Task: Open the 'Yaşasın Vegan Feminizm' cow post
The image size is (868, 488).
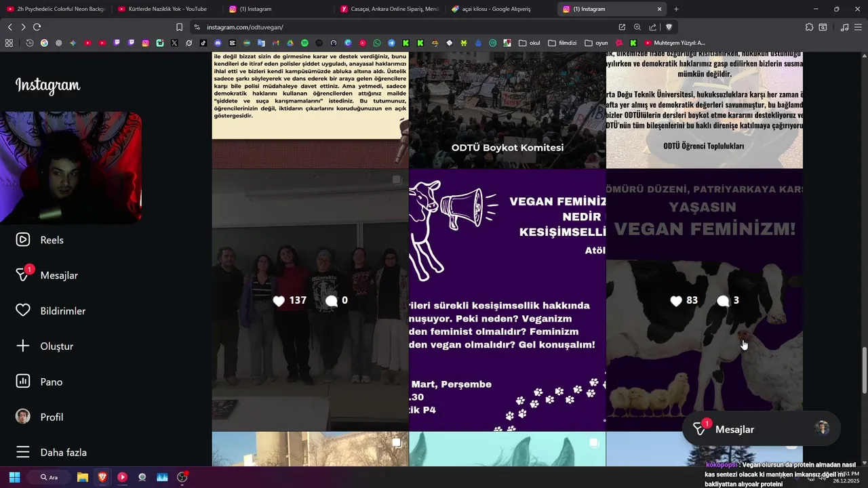Action: (x=705, y=300)
